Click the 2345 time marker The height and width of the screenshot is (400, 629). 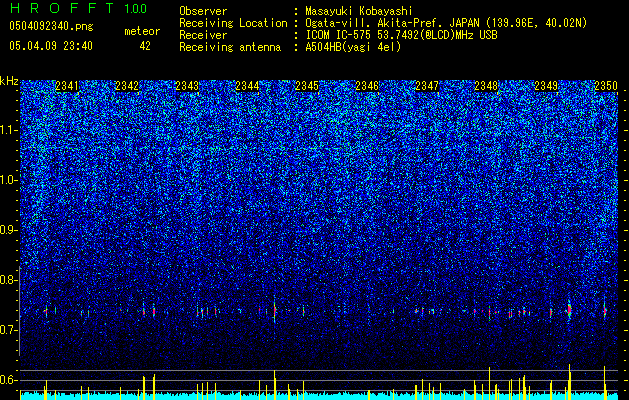(307, 86)
